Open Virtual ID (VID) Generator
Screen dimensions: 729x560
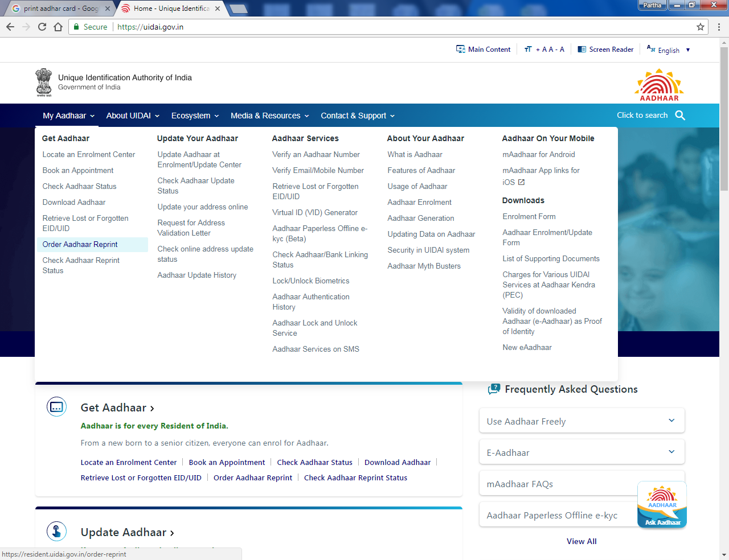coord(315,212)
